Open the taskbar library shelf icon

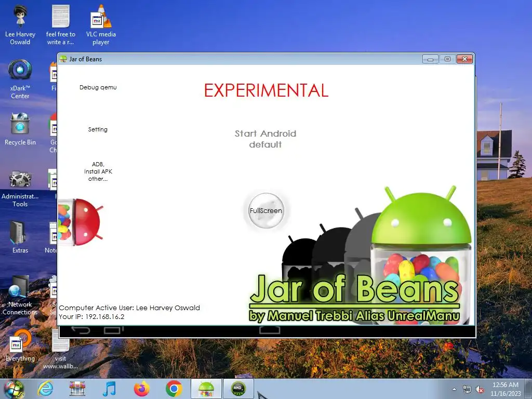[x=77, y=389]
